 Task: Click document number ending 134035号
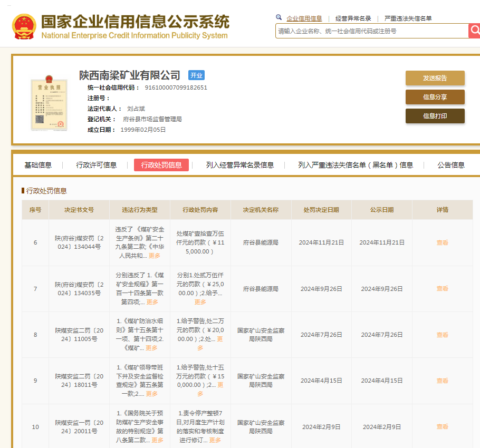tap(79, 289)
